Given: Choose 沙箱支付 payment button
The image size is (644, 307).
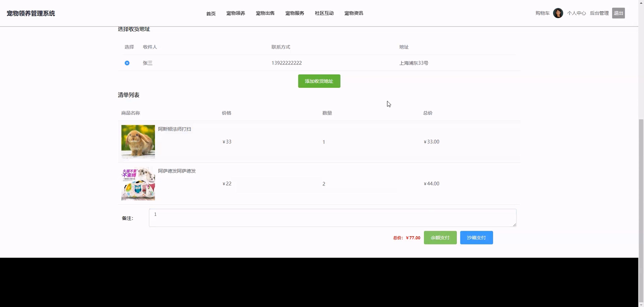Looking at the screenshot, I should 476,238.
